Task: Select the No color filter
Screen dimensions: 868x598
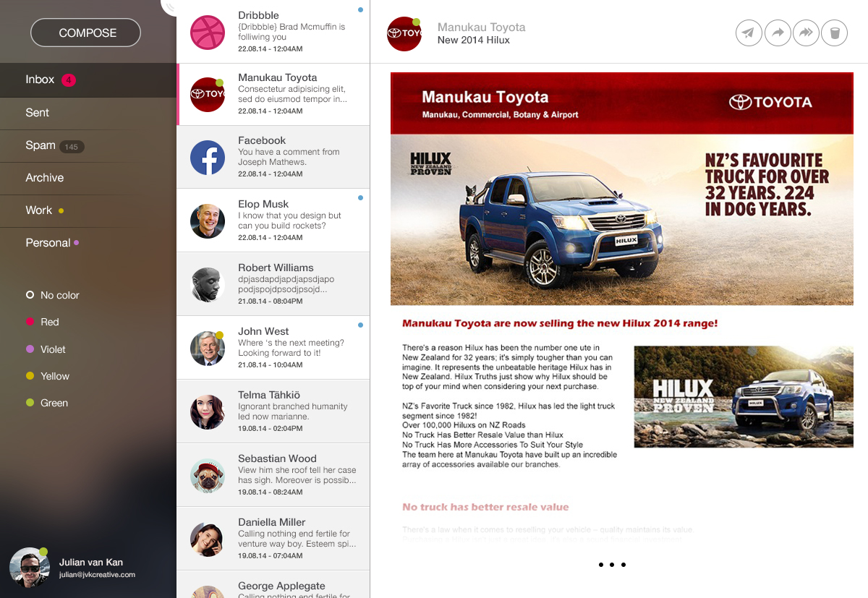Action: (x=52, y=295)
